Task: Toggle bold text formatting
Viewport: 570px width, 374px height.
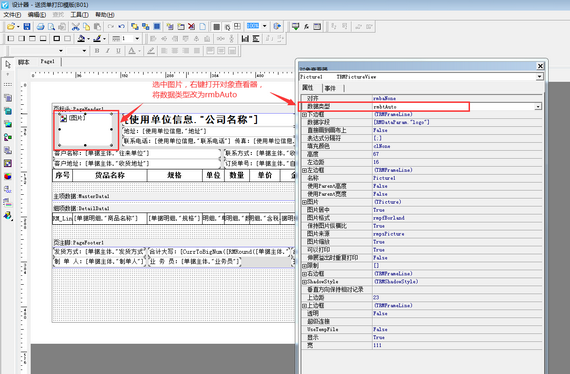Action: 97,51
